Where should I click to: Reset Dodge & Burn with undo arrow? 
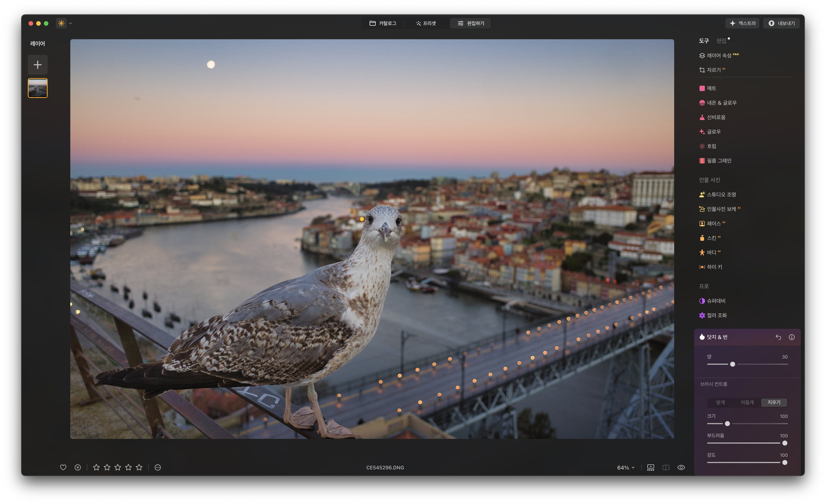click(x=778, y=337)
